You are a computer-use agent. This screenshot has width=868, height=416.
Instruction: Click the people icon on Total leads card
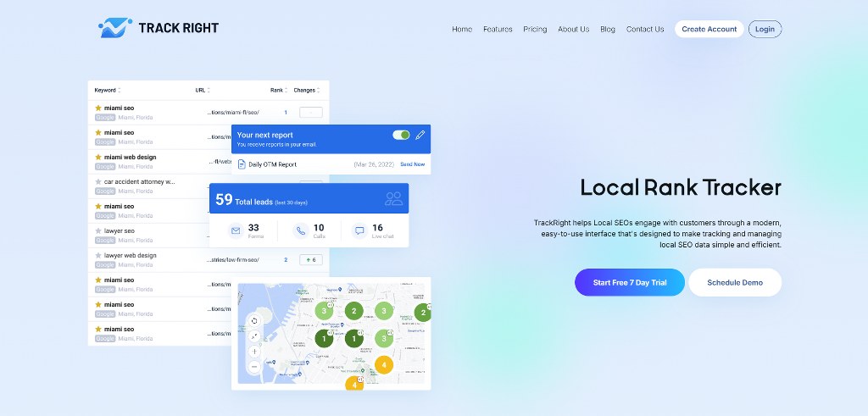tap(393, 198)
